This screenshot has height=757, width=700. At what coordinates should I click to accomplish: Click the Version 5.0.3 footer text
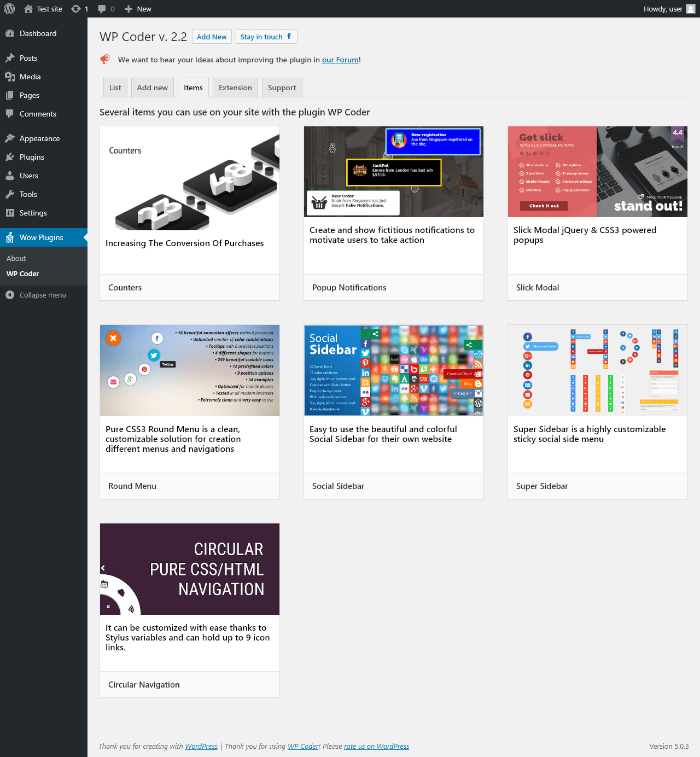(669, 746)
